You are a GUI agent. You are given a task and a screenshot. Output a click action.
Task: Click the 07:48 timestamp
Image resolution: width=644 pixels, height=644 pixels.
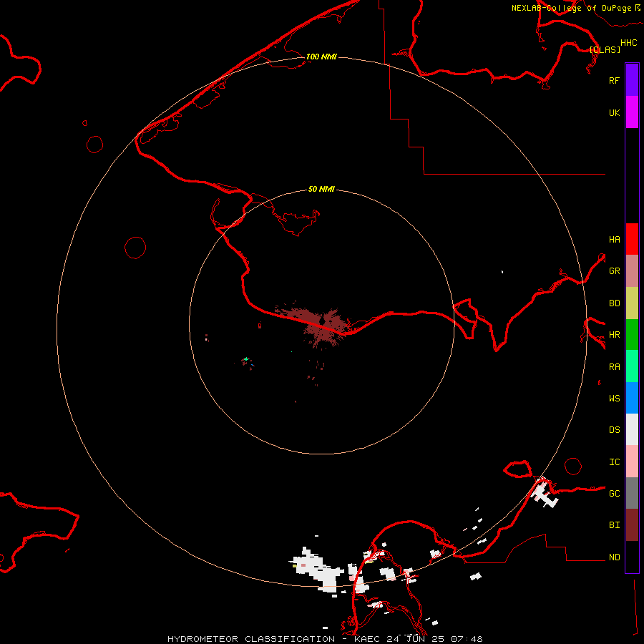coord(467,639)
